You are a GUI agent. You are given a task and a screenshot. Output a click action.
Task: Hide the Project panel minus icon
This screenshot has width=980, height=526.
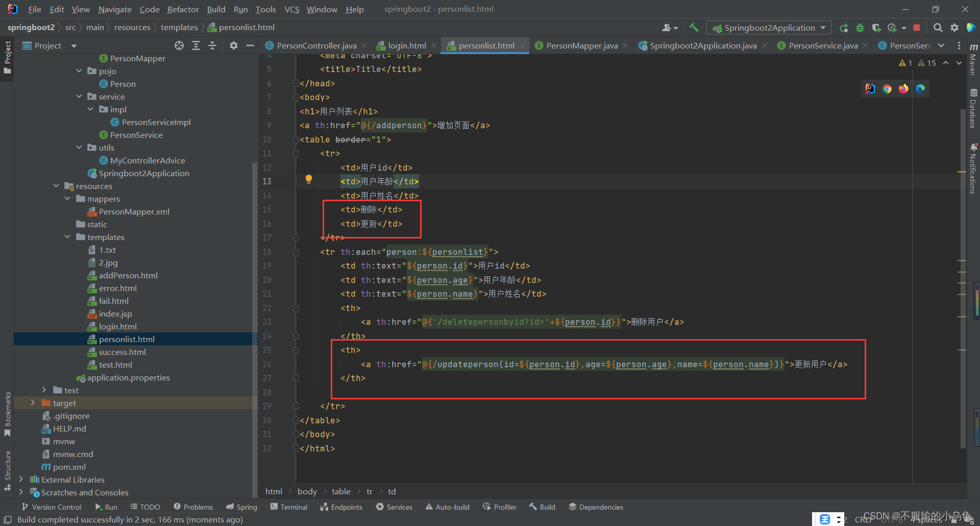point(250,45)
